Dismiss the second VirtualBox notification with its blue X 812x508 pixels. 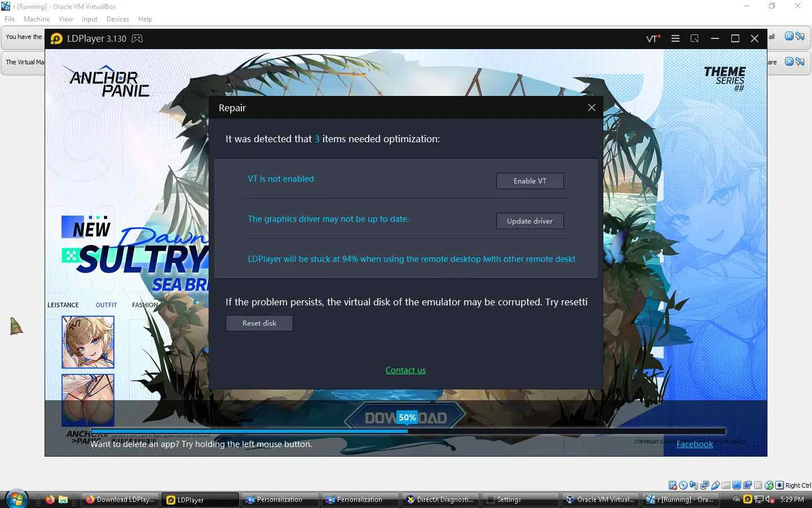(789, 62)
